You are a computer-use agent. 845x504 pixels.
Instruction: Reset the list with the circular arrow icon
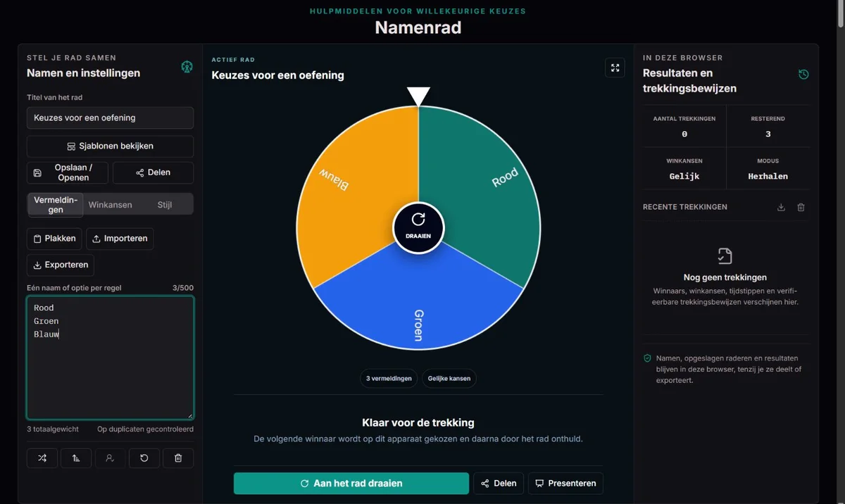(x=144, y=458)
